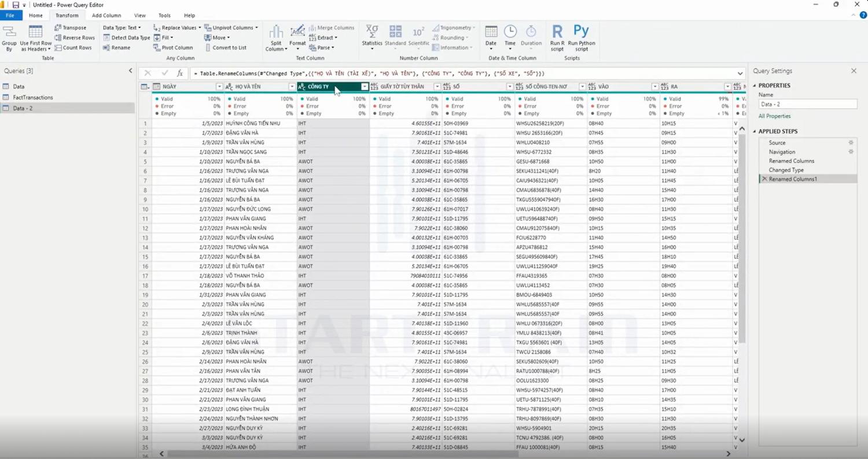
Task: Open the HỌ VÀ TÊN column filter dropdown
Action: (x=292, y=87)
